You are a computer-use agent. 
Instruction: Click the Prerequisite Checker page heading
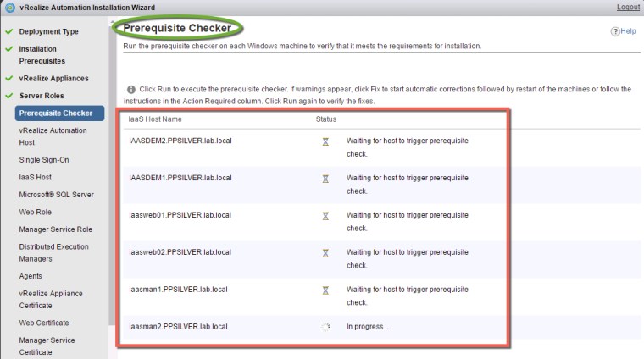point(177,28)
